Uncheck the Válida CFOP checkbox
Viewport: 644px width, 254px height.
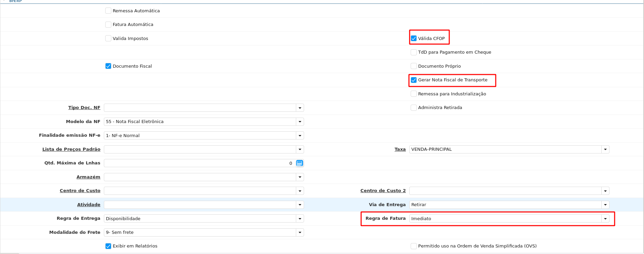[x=414, y=39]
